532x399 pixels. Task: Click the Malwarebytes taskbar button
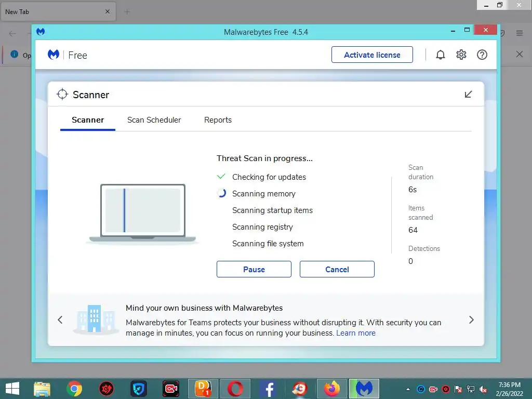[x=364, y=389]
